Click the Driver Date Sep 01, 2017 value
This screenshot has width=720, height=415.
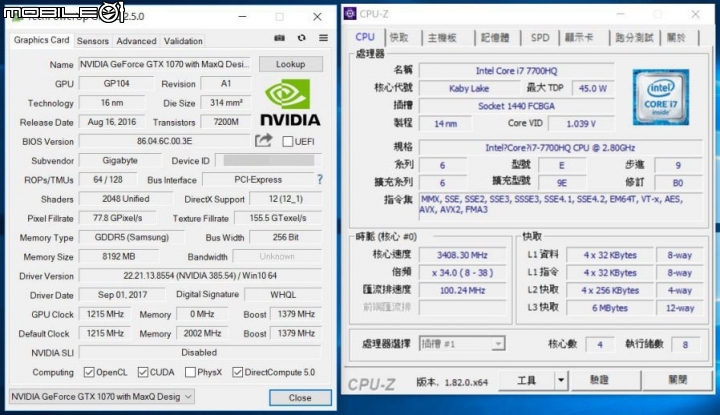(x=122, y=295)
